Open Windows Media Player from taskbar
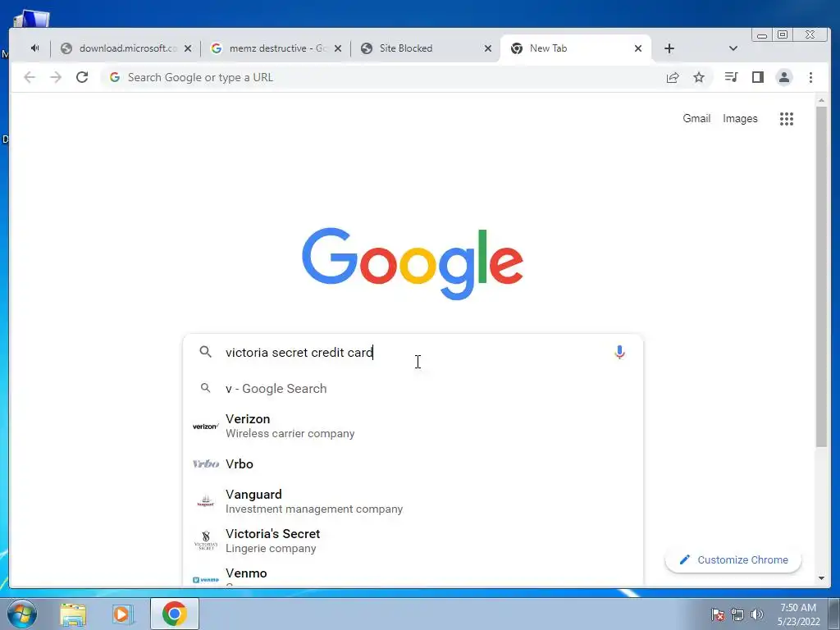 [x=123, y=614]
